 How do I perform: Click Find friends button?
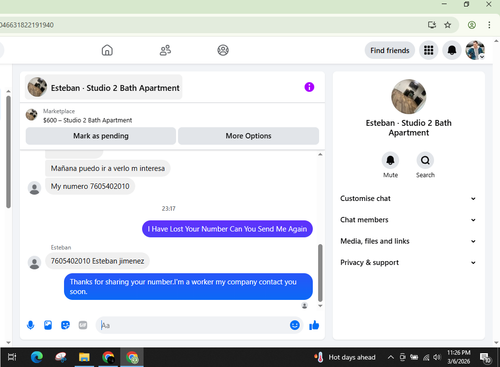[x=390, y=50]
